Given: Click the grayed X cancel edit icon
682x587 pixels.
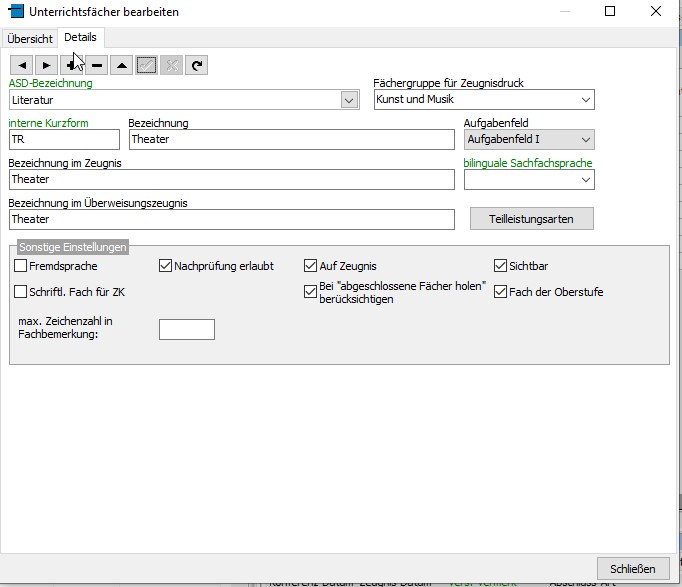Looking at the screenshot, I should 171,66.
